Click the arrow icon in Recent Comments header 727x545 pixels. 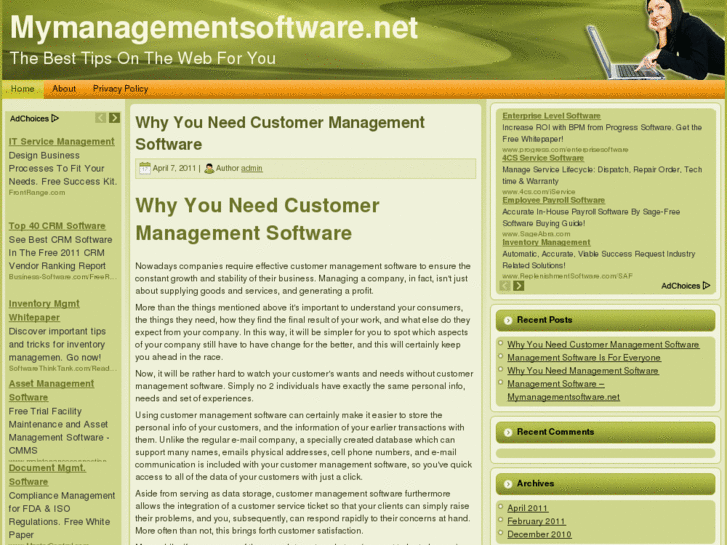[508, 432]
